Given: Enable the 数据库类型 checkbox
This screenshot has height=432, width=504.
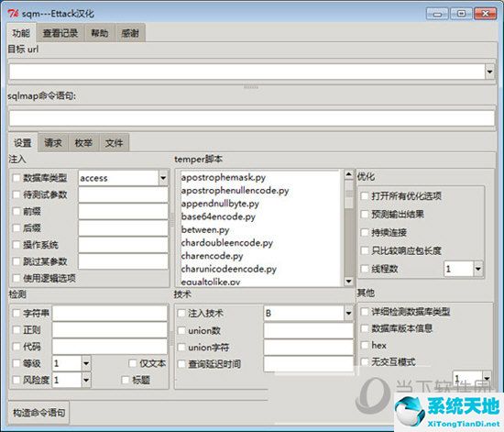Looking at the screenshot, I should [16, 178].
